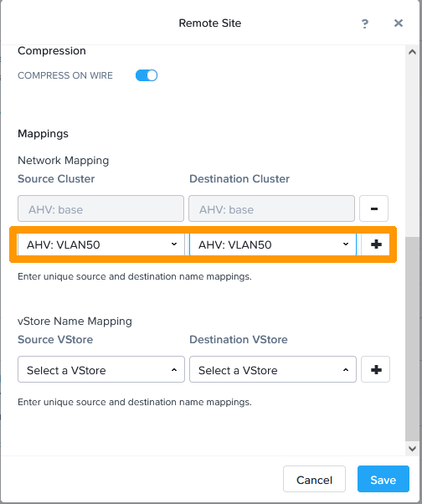
Task: Click the Save button
Action: 383,479
